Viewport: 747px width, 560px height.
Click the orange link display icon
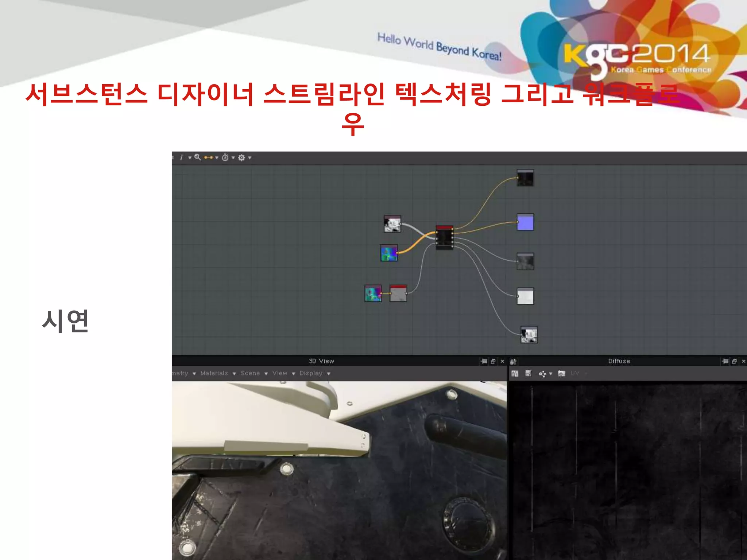click(208, 157)
